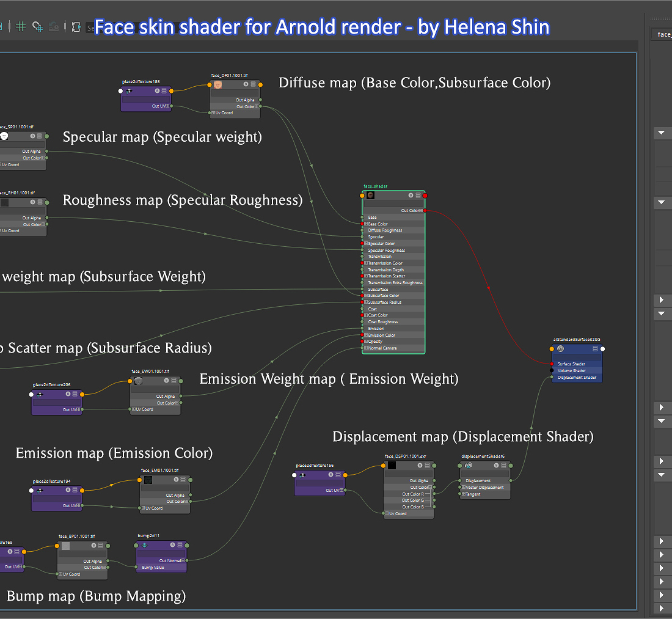Click the face_shader material swatch thumbnail
Image resolution: width=672 pixels, height=619 pixels.
coord(371,196)
